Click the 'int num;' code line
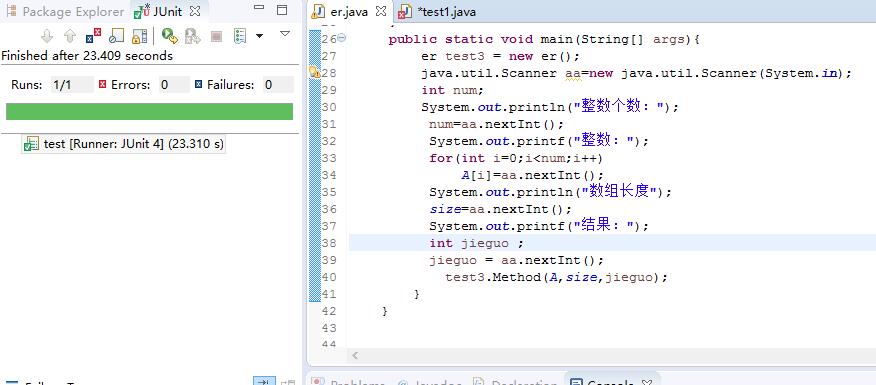The image size is (876, 385). pyautogui.click(x=452, y=90)
